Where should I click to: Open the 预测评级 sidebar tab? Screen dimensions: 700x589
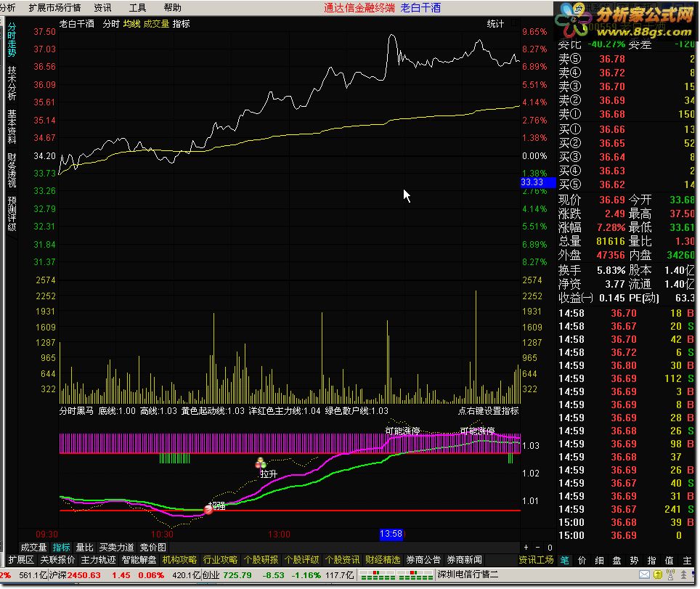[12, 214]
